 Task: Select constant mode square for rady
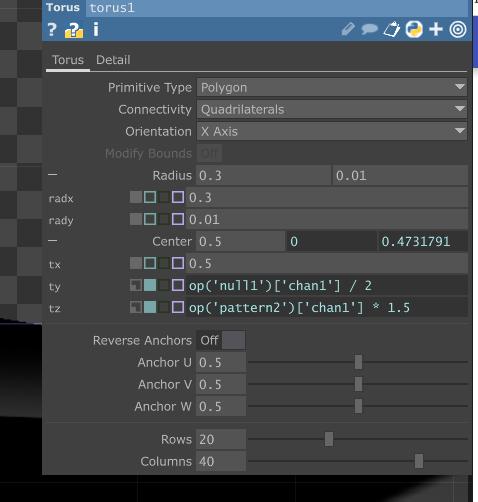coord(136,219)
